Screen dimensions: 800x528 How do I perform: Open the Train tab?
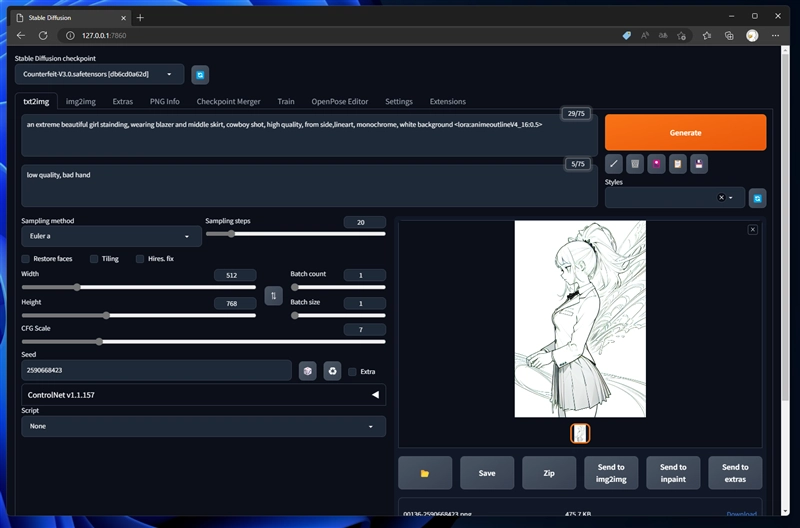(x=286, y=102)
